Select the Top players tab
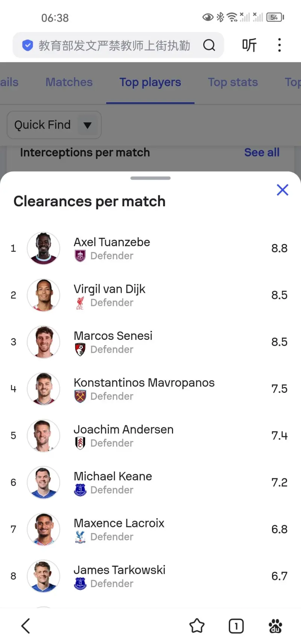Screen dimensions: 301x644 tap(150, 82)
